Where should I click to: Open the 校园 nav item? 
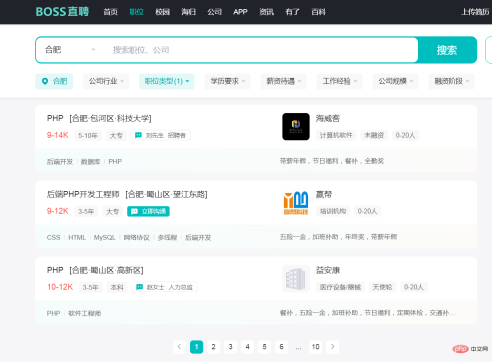tap(162, 12)
